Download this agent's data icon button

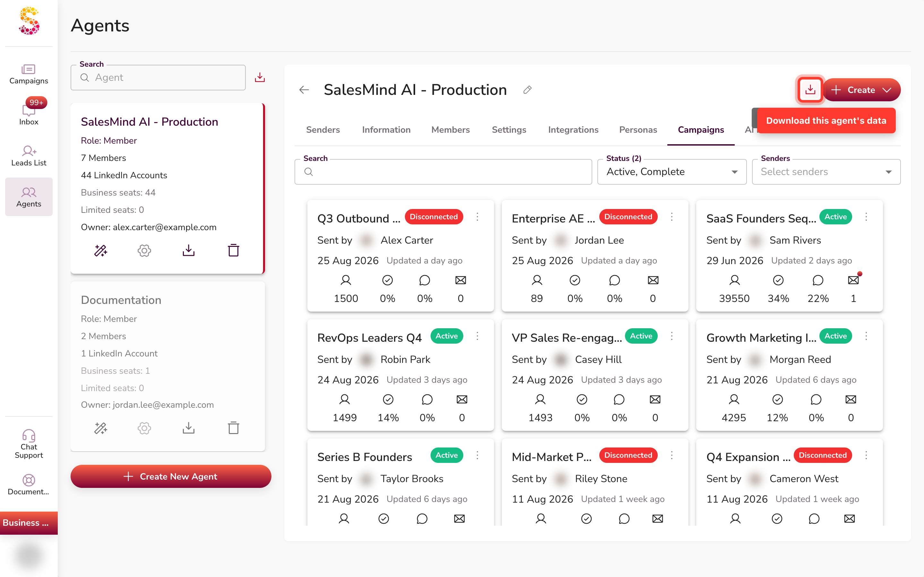point(810,90)
